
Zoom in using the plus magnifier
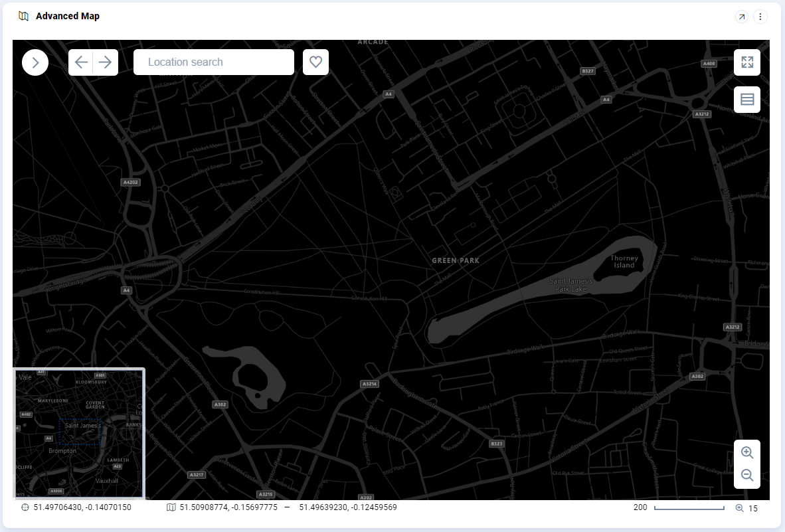point(746,453)
